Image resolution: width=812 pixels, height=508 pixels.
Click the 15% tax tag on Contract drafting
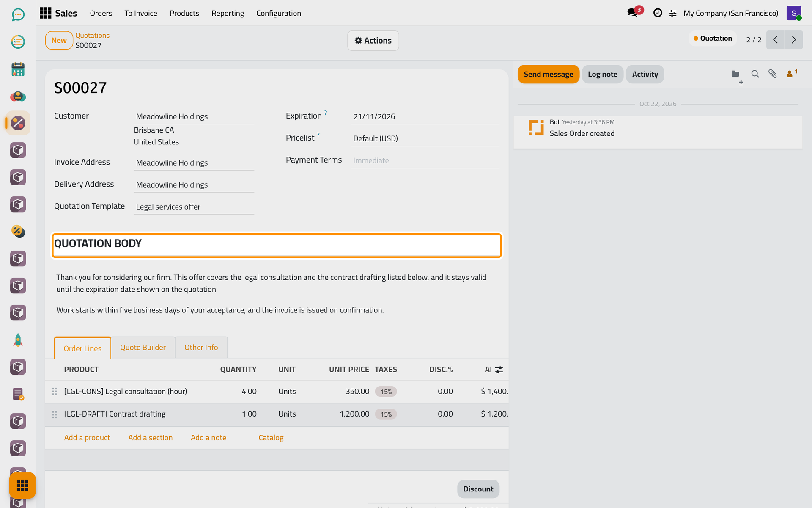coord(386,414)
